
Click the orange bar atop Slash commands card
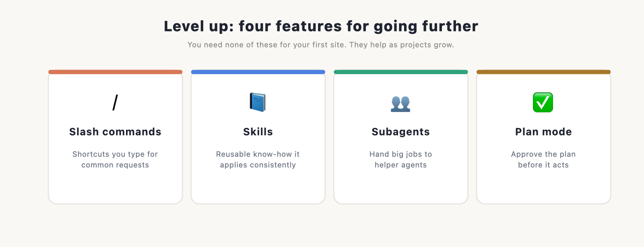click(x=116, y=72)
